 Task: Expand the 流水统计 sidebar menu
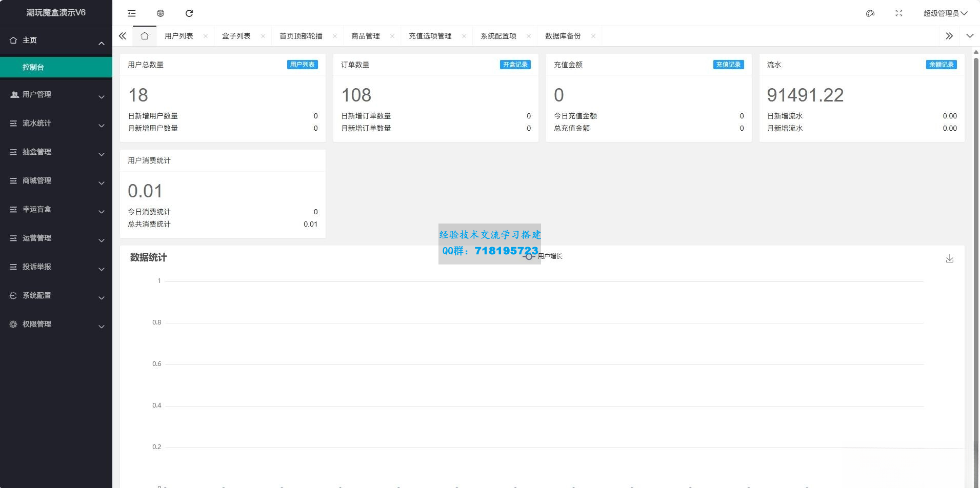pyautogui.click(x=56, y=123)
